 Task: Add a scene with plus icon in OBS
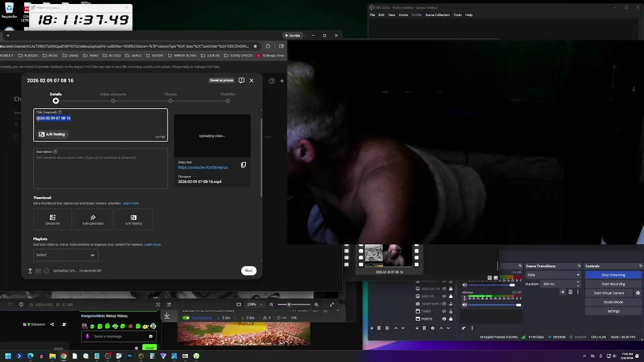click(x=372, y=328)
